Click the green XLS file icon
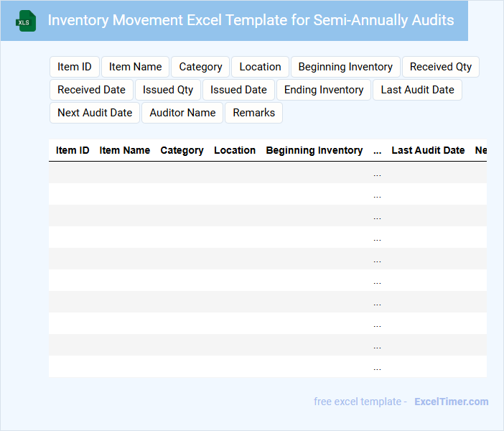 point(27,21)
